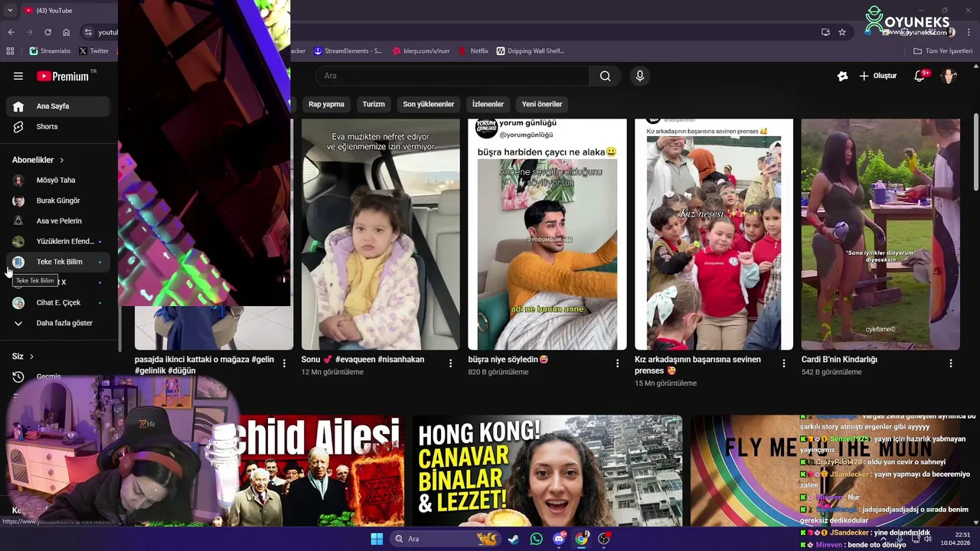
Task: Open WhatsApp from the taskbar
Action: [x=536, y=539]
